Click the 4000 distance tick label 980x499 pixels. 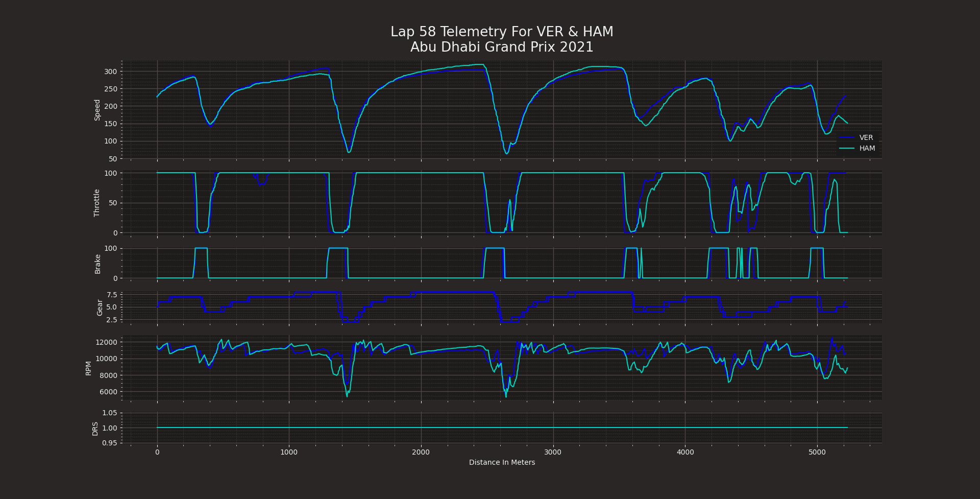coord(685,452)
